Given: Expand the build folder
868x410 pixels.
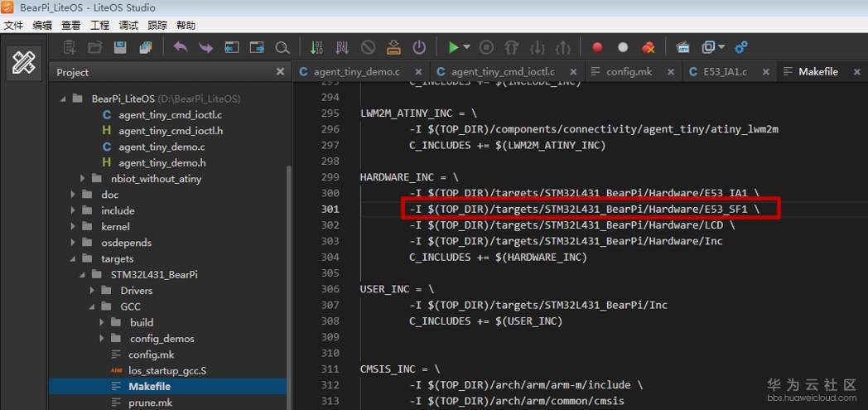Looking at the screenshot, I should 102,322.
